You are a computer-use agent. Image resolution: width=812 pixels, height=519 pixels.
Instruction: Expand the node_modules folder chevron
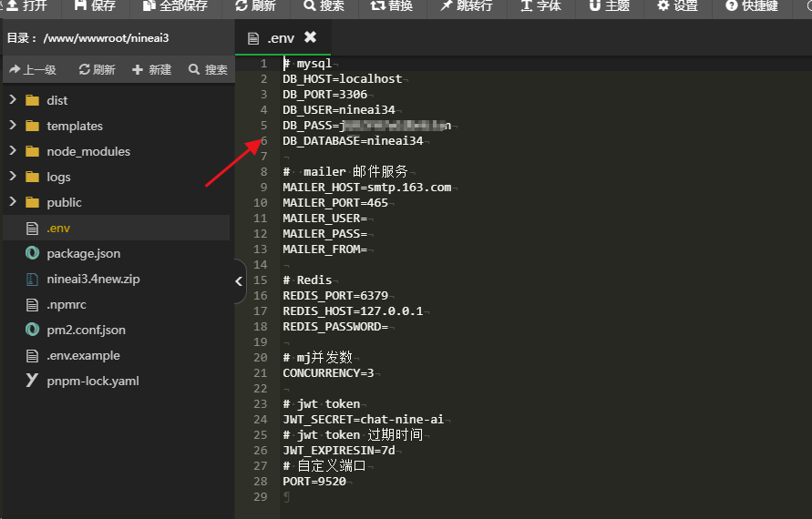(13, 150)
